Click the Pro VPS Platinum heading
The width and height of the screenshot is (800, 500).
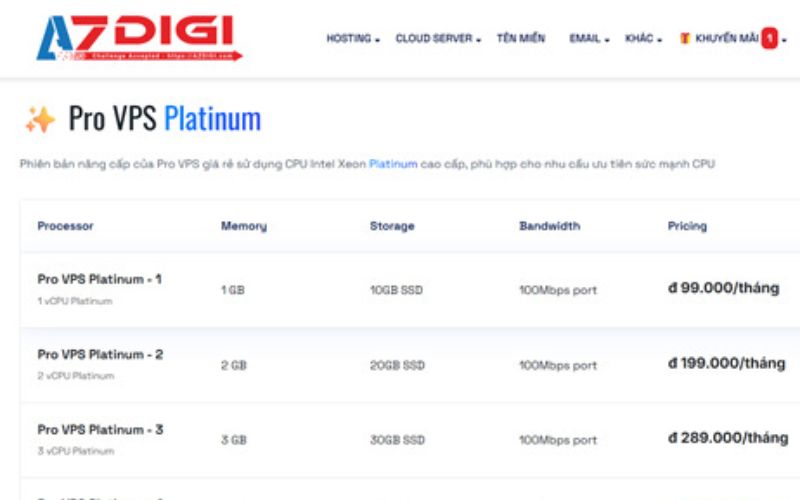point(165,118)
